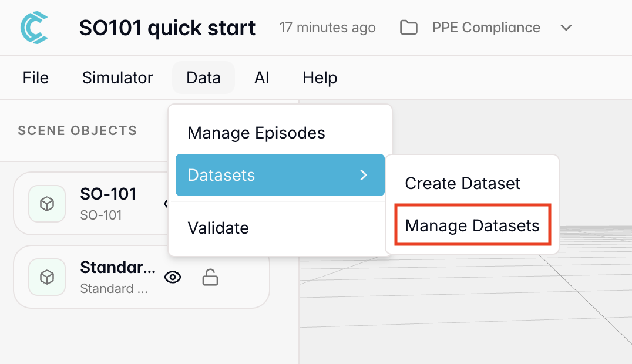The image size is (632, 364).
Task: Close the open Data menu
Action: pyautogui.click(x=203, y=78)
